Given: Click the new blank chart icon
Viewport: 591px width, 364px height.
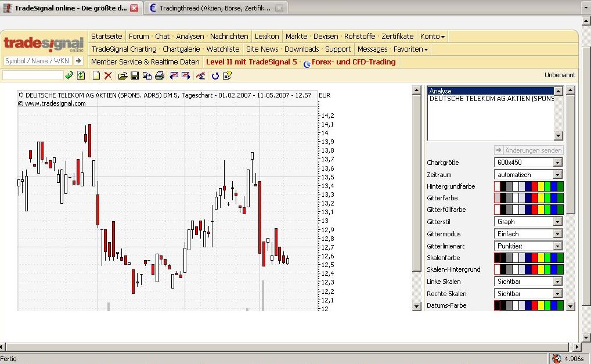Looking at the screenshot, I should coord(96,75).
